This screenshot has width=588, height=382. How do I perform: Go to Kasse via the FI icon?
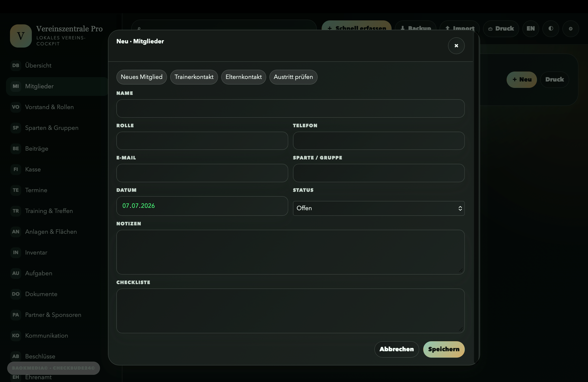pos(16,169)
